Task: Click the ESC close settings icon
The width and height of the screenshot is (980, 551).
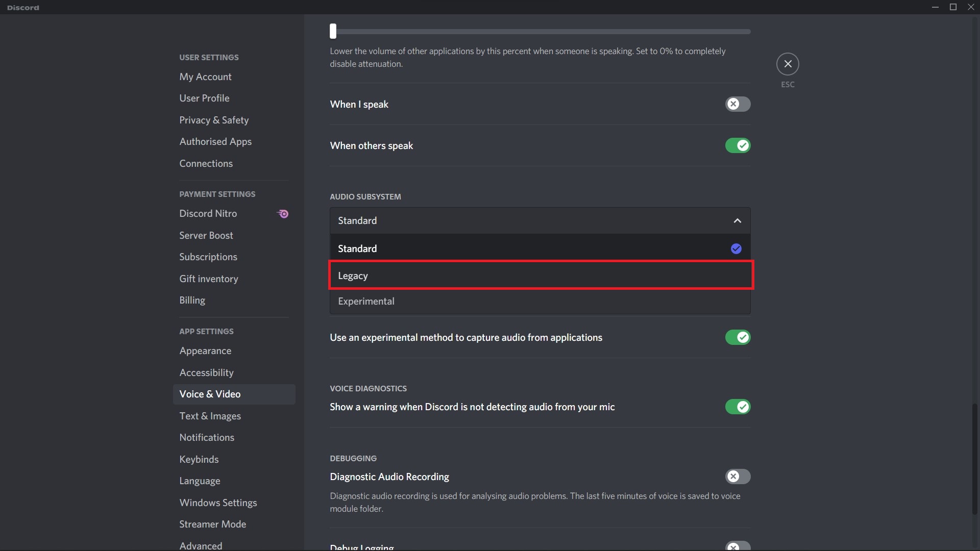Action: click(788, 64)
